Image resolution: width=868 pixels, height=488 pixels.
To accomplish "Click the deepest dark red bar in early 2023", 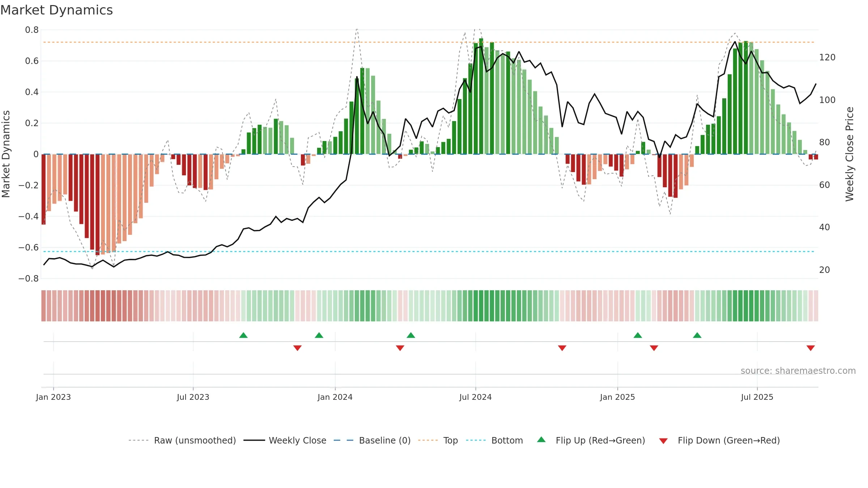I will [x=98, y=205].
